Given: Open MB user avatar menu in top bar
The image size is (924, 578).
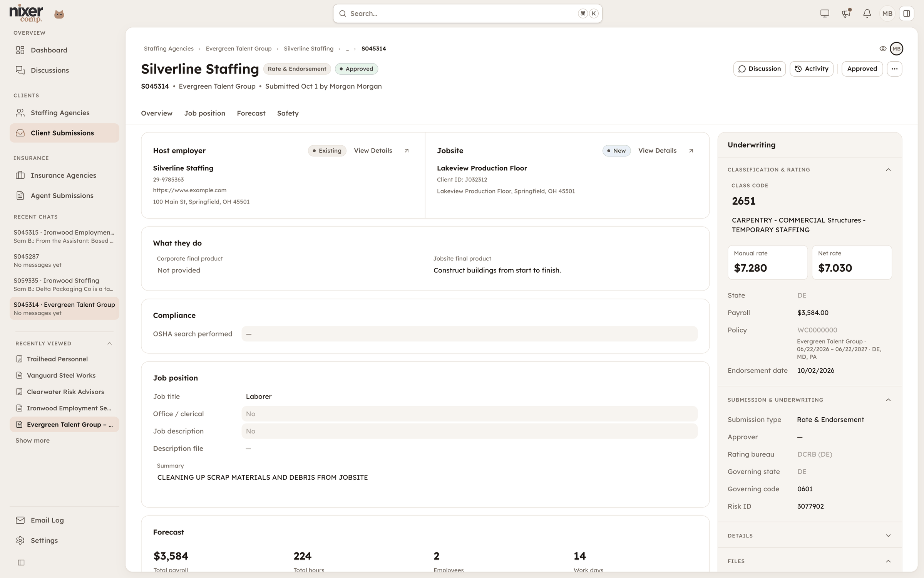Looking at the screenshot, I should pyautogui.click(x=887, y=13).
